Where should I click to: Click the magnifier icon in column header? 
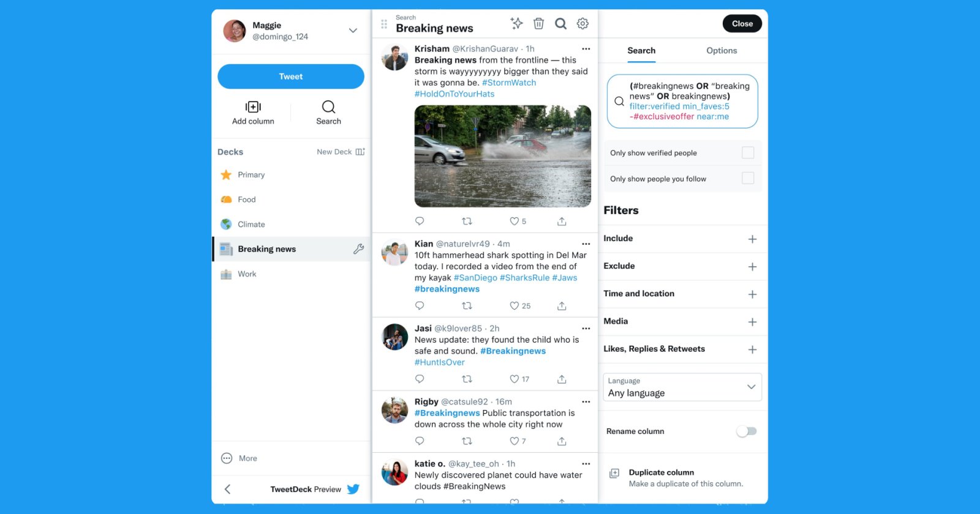pos(560,23)
